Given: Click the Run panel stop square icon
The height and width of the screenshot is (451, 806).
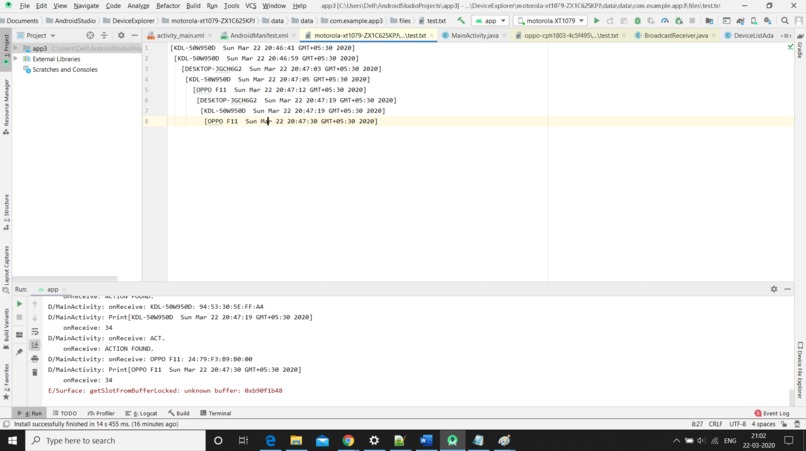Looking at the screenshot, I should 19,317.
